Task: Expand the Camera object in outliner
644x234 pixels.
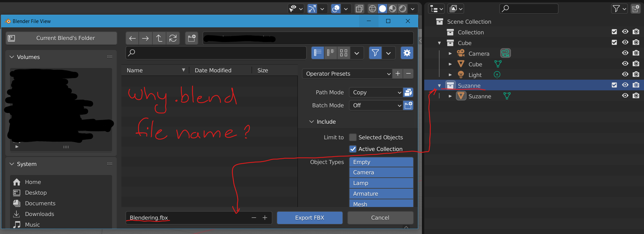Action: (x=450, y=54)
